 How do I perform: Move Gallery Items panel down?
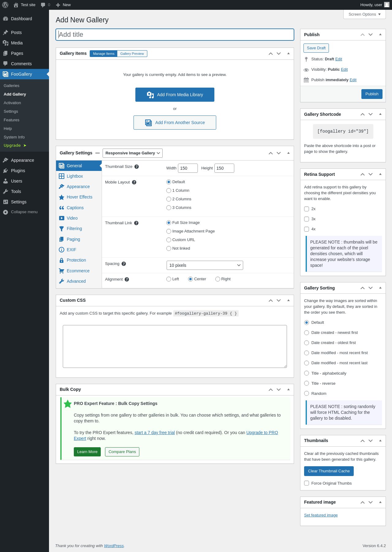[279, 54]
